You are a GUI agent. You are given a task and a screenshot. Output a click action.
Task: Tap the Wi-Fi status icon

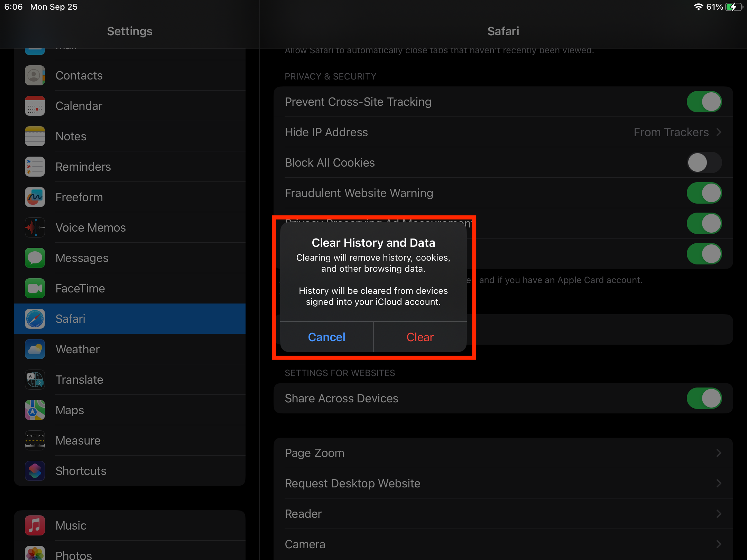[698, 7]
